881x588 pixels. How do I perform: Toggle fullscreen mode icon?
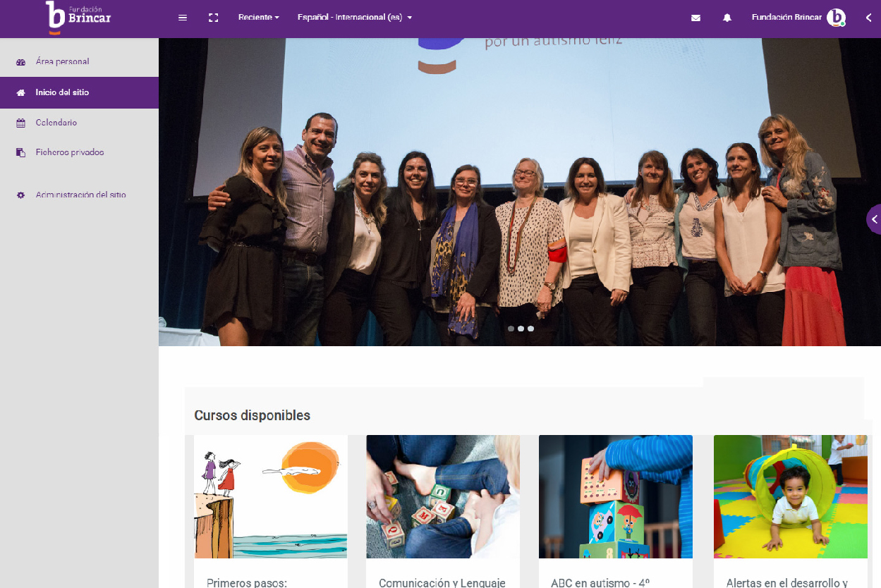point(214,18)
